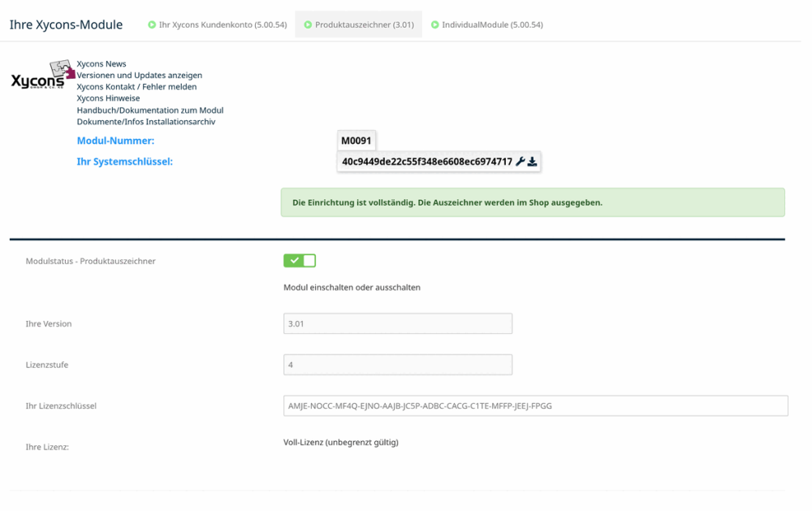Click the Lizenzstufe field
The image size is (812, 511).
398,365
